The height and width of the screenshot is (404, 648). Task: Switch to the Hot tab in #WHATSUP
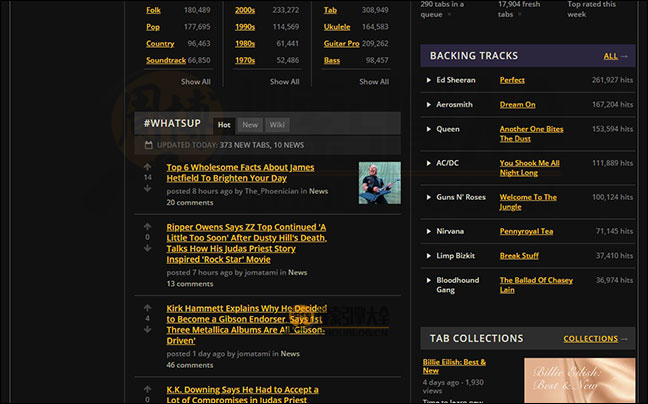tap(224, 125)
